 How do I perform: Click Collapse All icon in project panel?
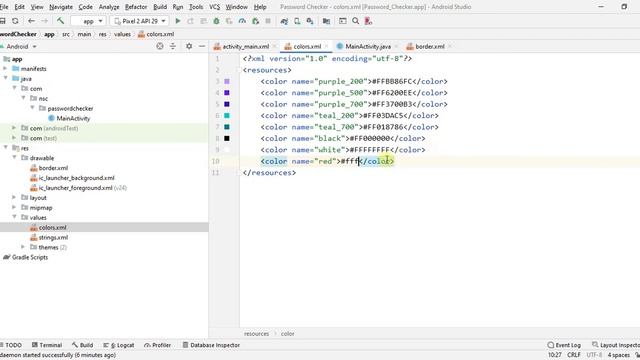173,47
